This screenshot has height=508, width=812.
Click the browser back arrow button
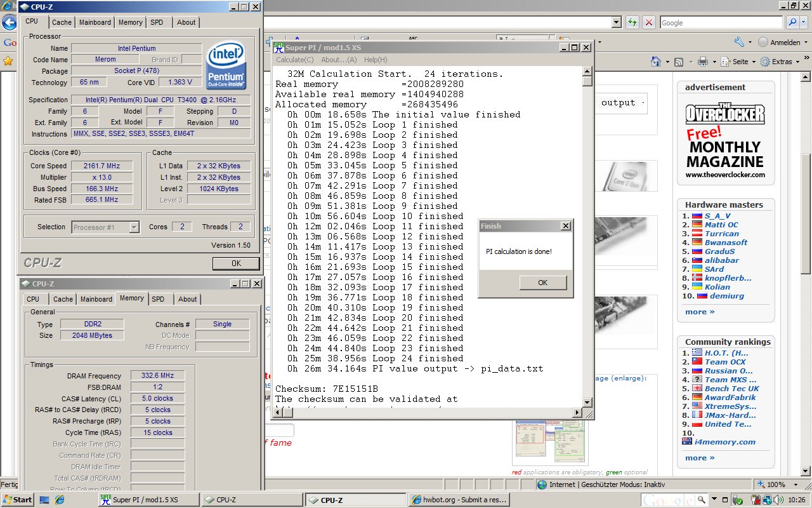pos(9,23)
